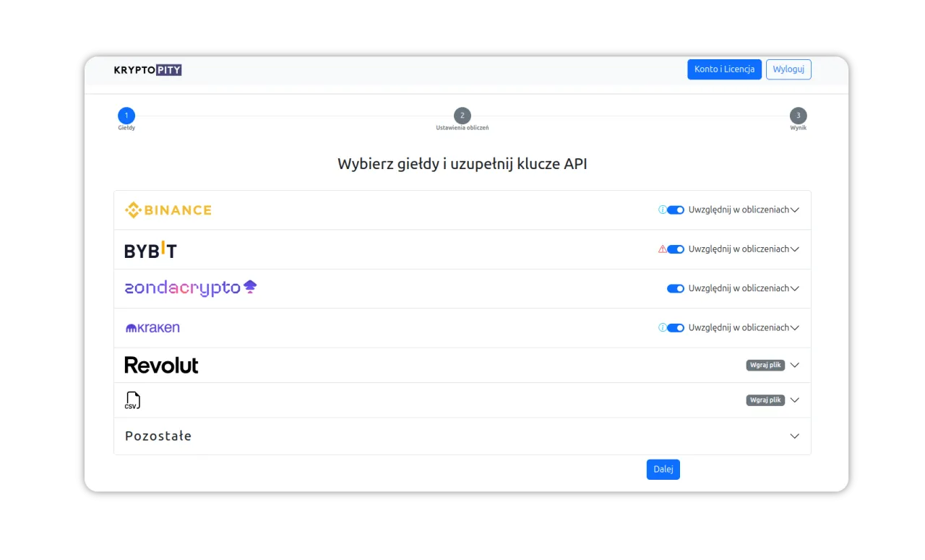Click the Binance logo

click(168, 210)
